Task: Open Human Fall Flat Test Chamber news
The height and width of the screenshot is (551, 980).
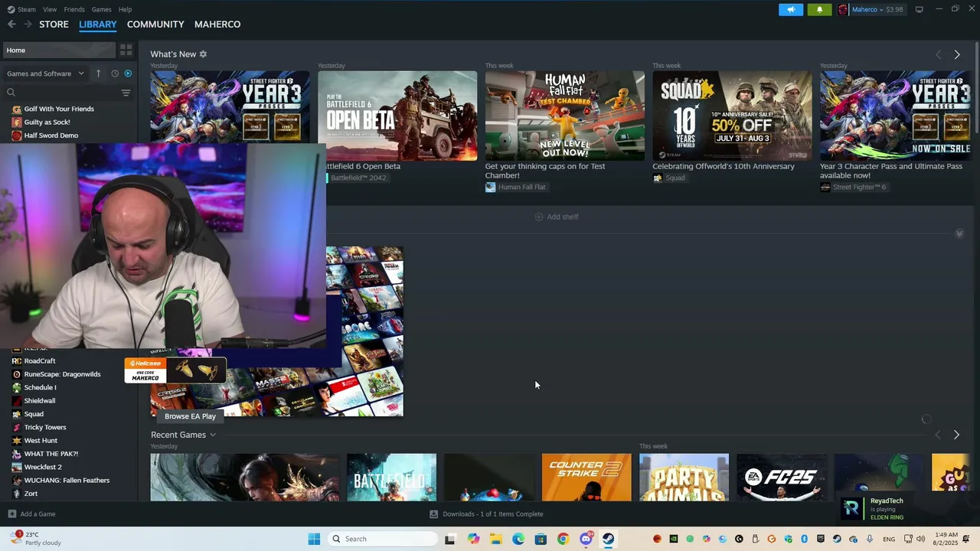Action: 564,116
